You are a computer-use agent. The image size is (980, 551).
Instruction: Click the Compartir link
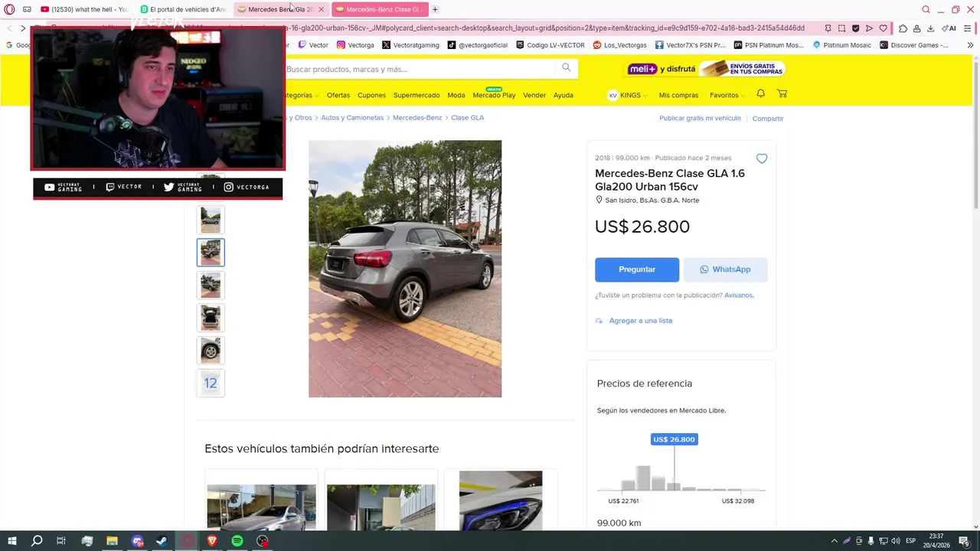tap(768, 119)
